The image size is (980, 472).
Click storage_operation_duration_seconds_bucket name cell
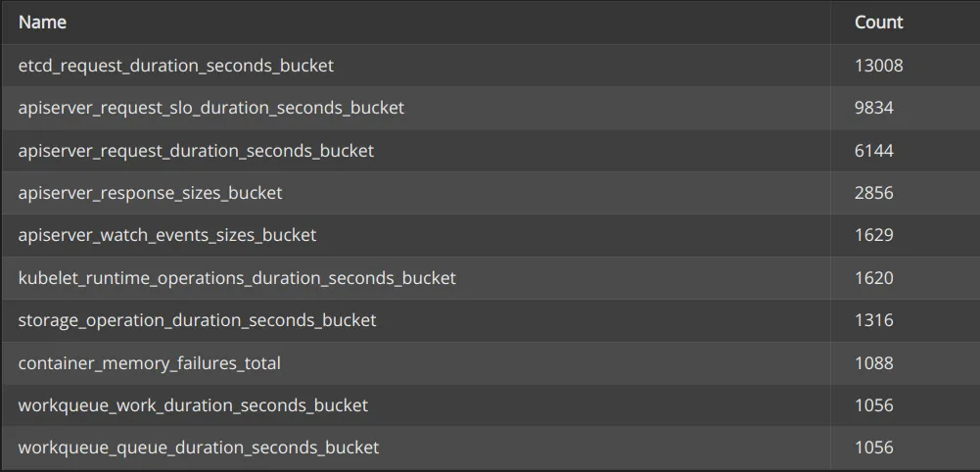point(197,320)
